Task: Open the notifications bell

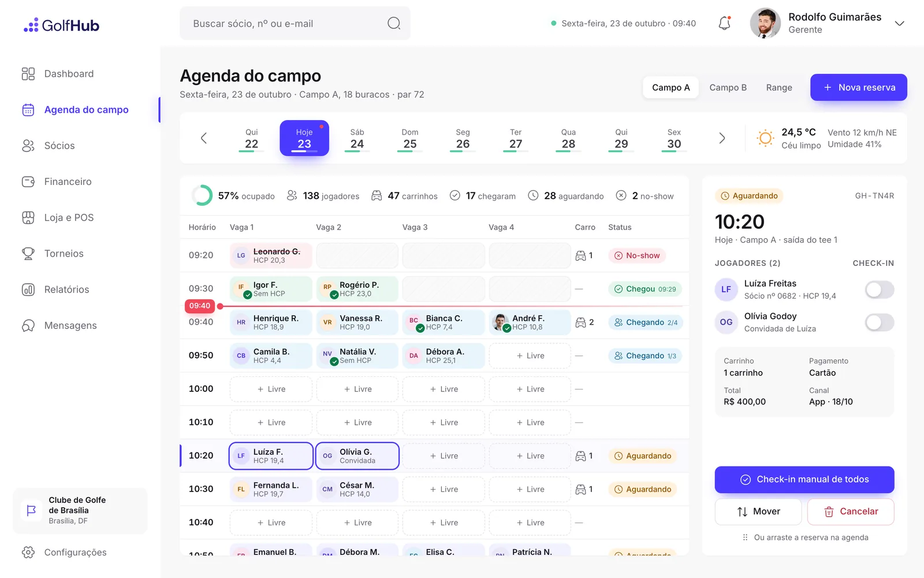Action: pyautogui.click(x=724, y=23)
